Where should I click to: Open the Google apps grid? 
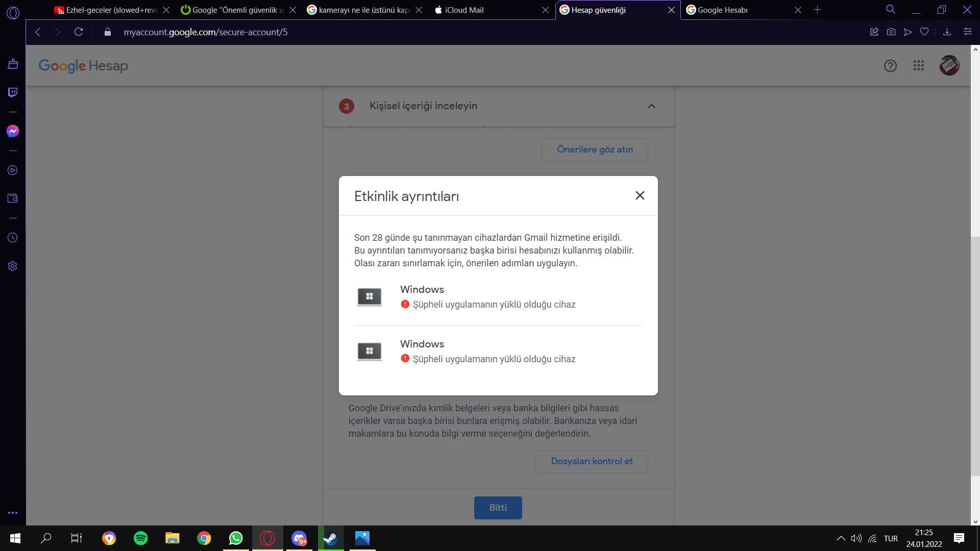[x=919, y=66]
